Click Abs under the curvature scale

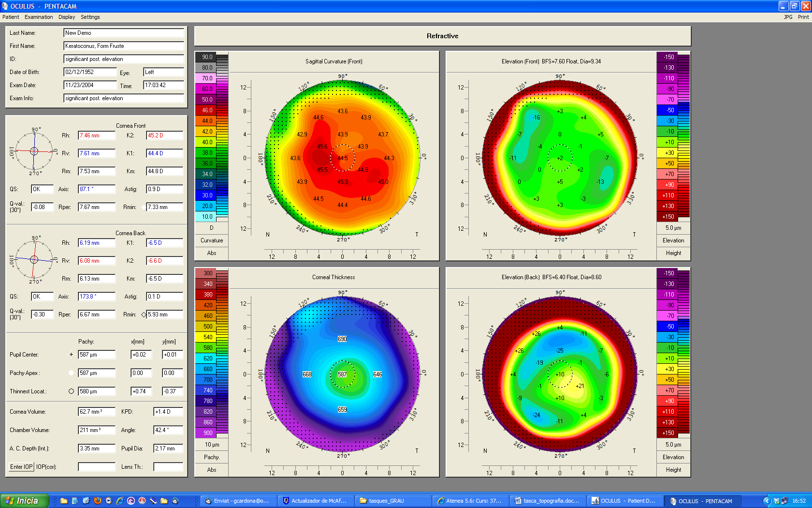212,253
